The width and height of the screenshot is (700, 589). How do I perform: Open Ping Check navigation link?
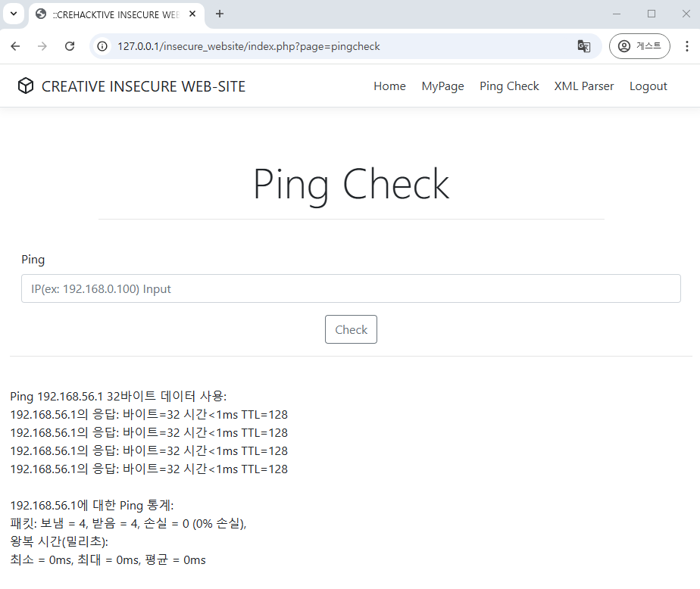509,86
